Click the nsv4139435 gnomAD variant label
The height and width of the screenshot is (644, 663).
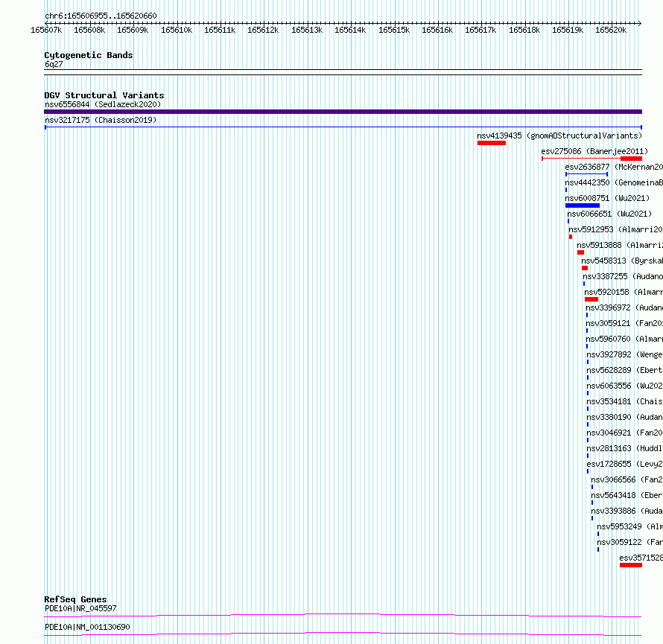[559, 136]
